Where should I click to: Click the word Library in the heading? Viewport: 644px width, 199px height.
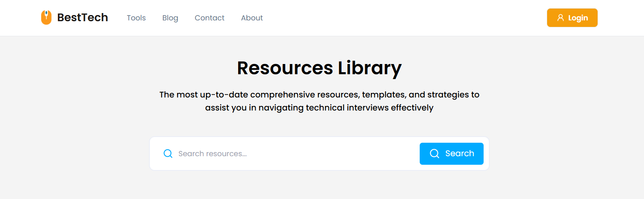click(x=370, y=69)
